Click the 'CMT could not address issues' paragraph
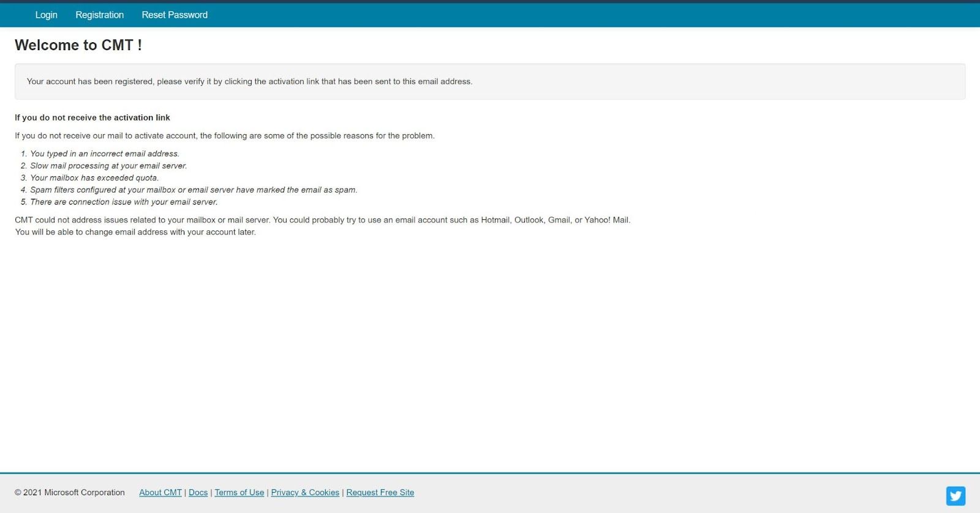The height and width of the screenshot is (513, 980). (322, 220)
